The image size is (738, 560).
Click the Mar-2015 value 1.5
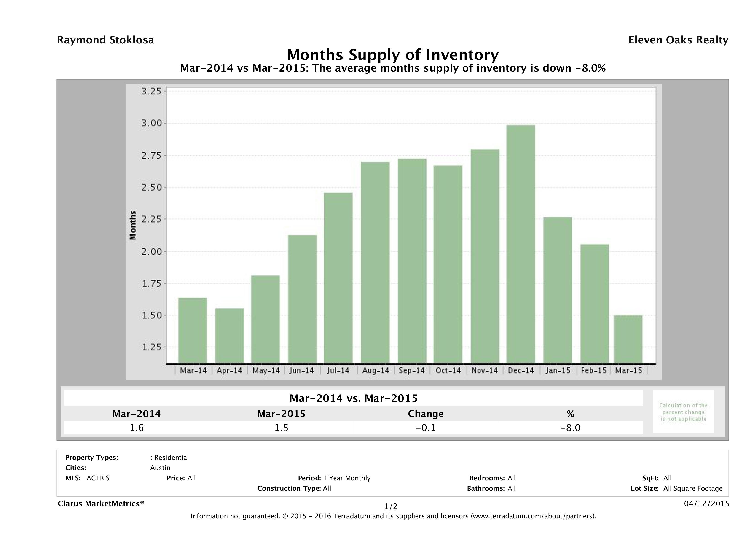pos(281,428)
